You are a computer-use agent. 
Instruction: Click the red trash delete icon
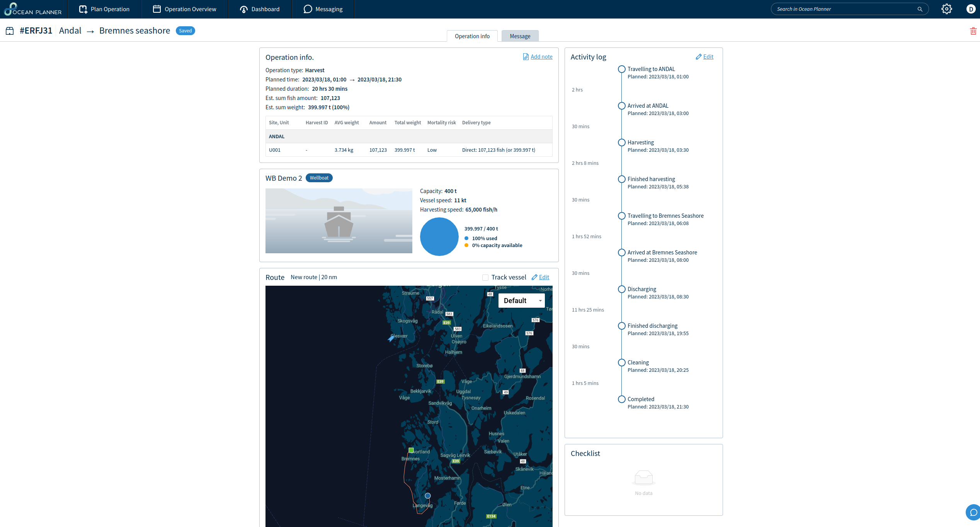973,31
